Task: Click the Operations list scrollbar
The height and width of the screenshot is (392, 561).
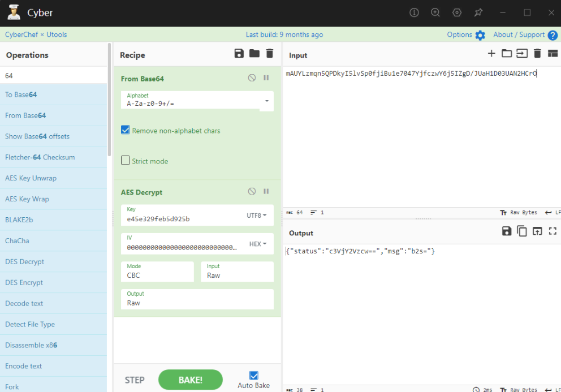Action: (x=109, y=99)
